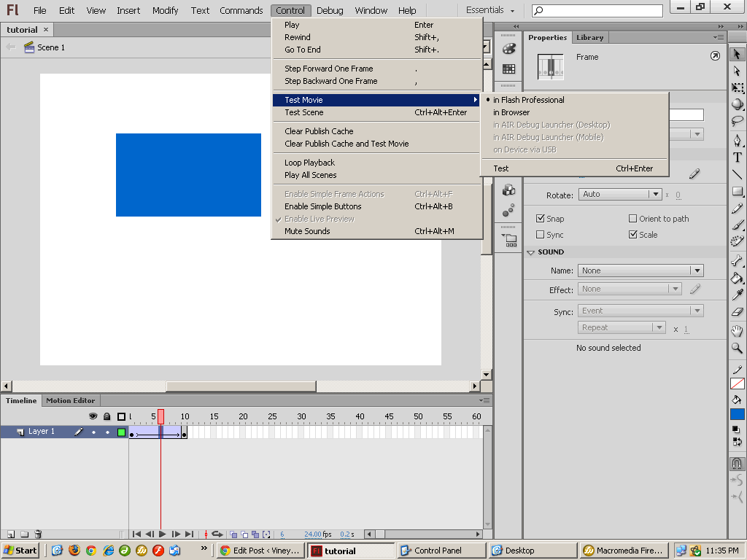The height and width of the screenshot is (560, 747).
Task: Choose Mute Sounds menu entry
Action: (376, 231)
